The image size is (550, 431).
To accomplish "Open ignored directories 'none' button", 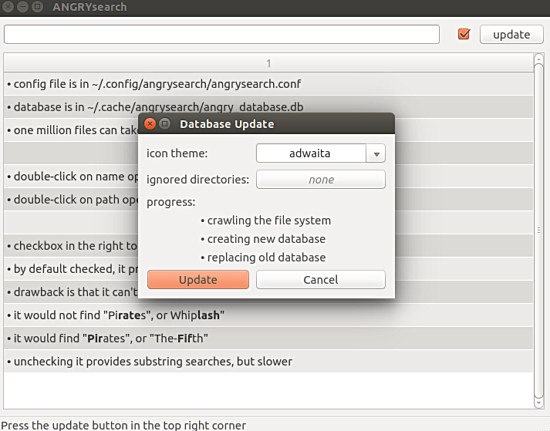I will pos(321,180).
